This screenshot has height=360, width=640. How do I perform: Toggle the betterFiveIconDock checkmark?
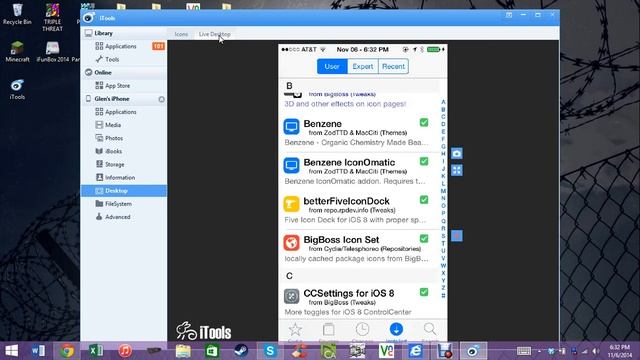[424, 200]
